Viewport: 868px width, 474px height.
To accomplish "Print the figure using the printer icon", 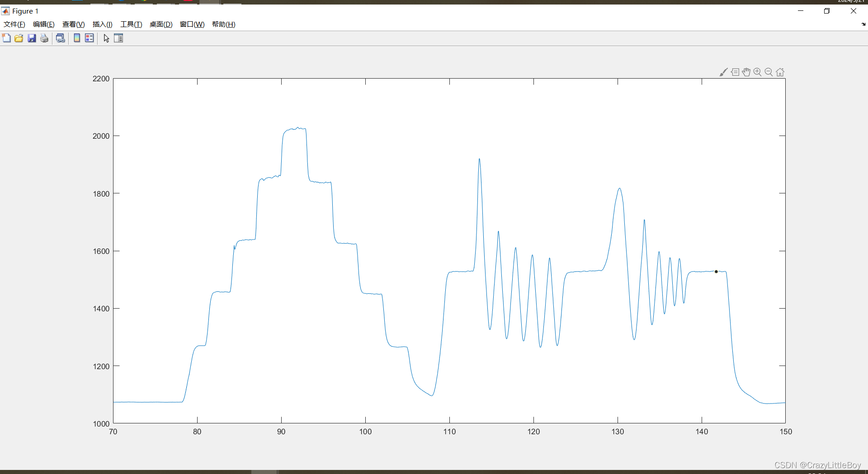I will [44, 38].
